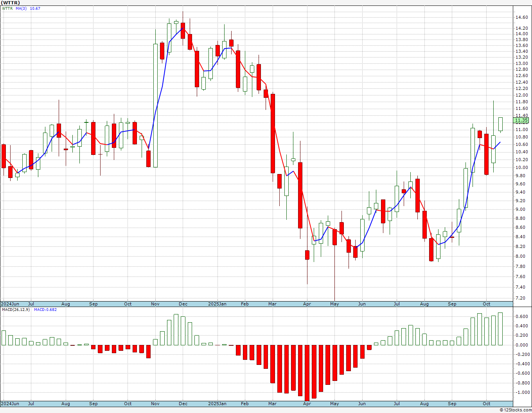532x413 pixels.
Task: Click May on the price chart time axis
Action: tap(334, 304)
